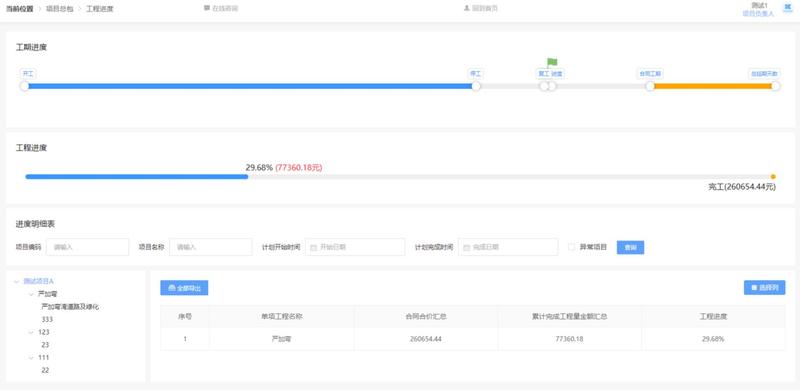Collapse the 111 tree node arrow
800x390 pixels.
(31, 358)
